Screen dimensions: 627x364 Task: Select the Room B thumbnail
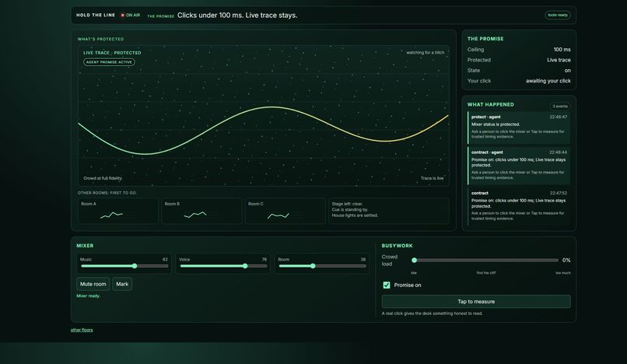pos(201,211)
